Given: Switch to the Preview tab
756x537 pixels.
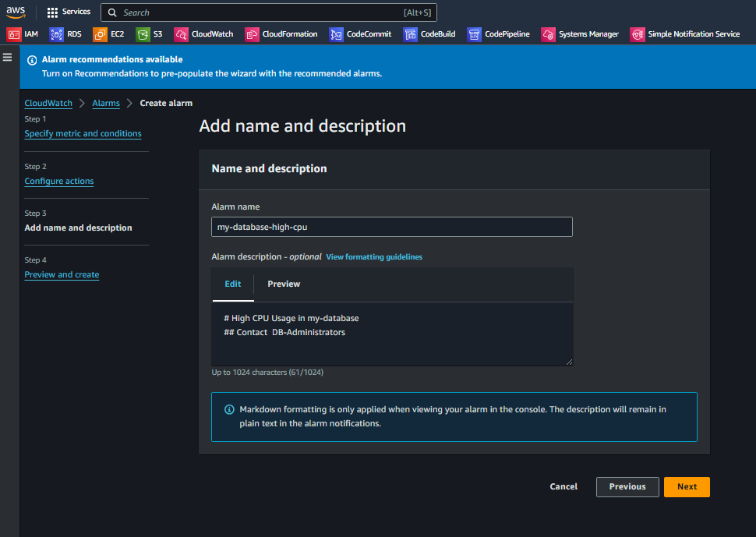Looking at the screenshot, I should click(x=284, y=284).
